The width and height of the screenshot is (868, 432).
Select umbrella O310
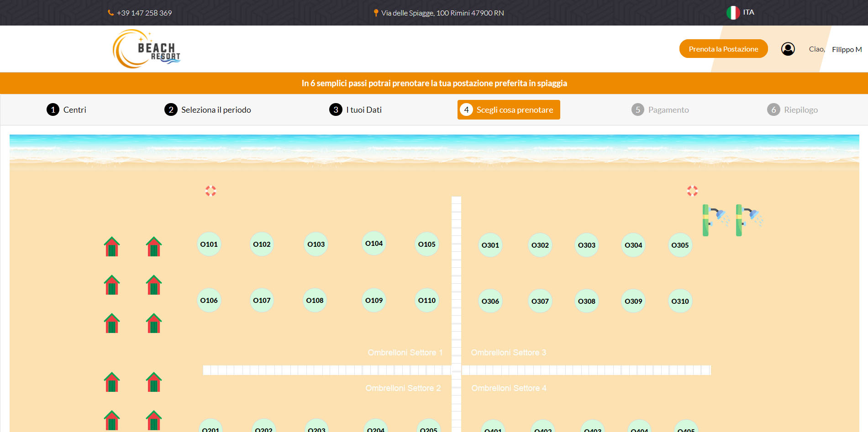[679, 302]
